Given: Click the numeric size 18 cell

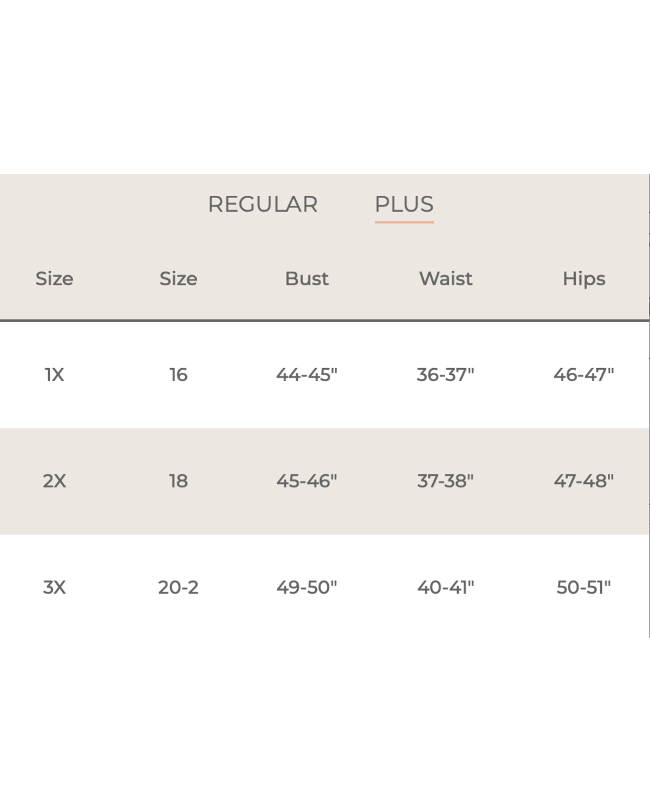Looking at the screenshot, I should 178,481.
